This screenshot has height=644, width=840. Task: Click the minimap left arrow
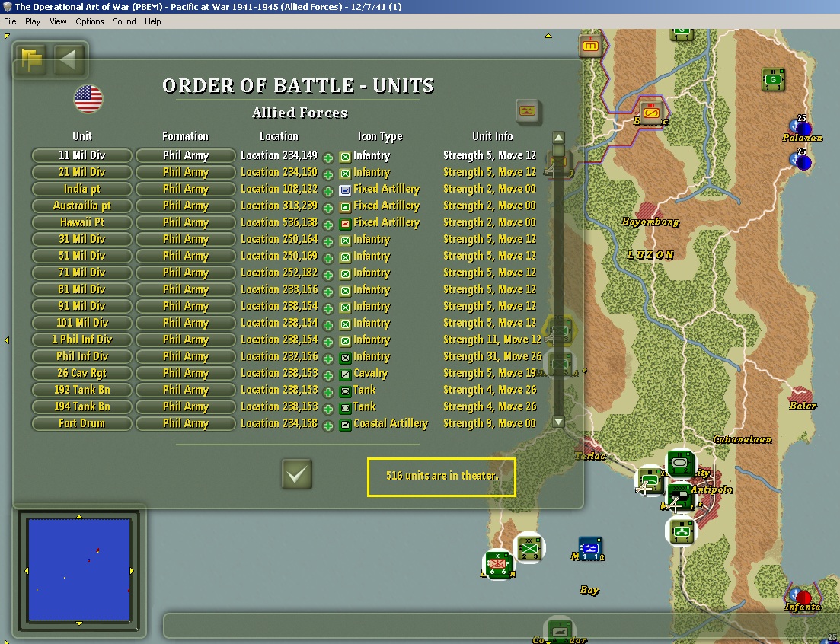click(27, 571)
